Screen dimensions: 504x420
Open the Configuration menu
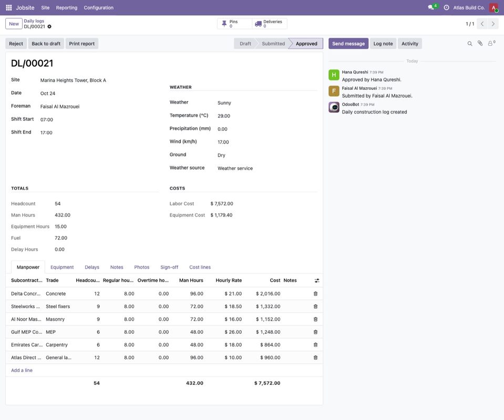tap(99, 8)
